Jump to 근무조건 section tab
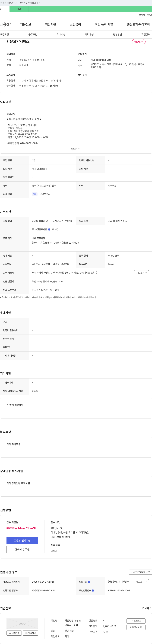 (x=33, y=34)
